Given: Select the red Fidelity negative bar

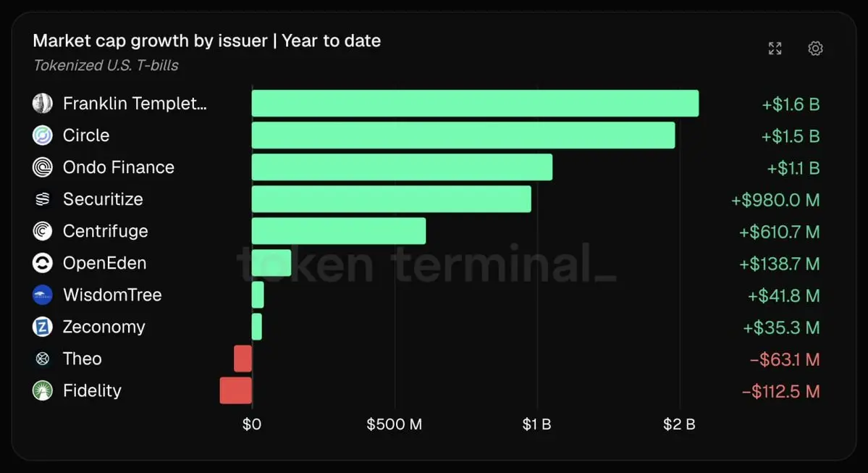Looking at the screenshot, I should (x=236, y=390).
